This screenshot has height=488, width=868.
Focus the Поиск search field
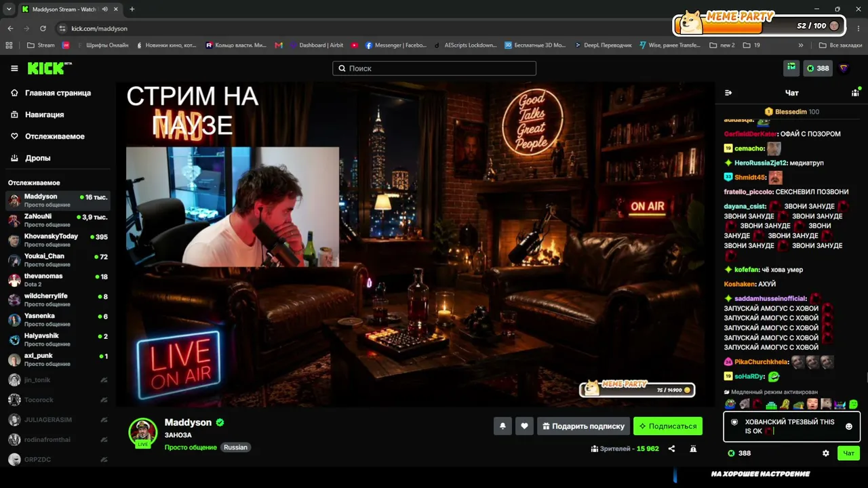[434, 68]
